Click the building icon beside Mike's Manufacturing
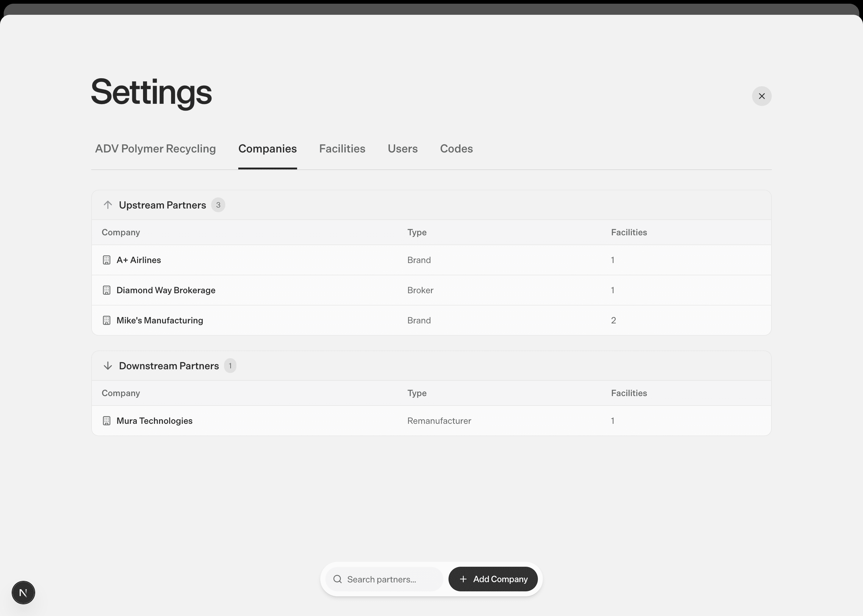863x616 pixels. coord(107,320)
